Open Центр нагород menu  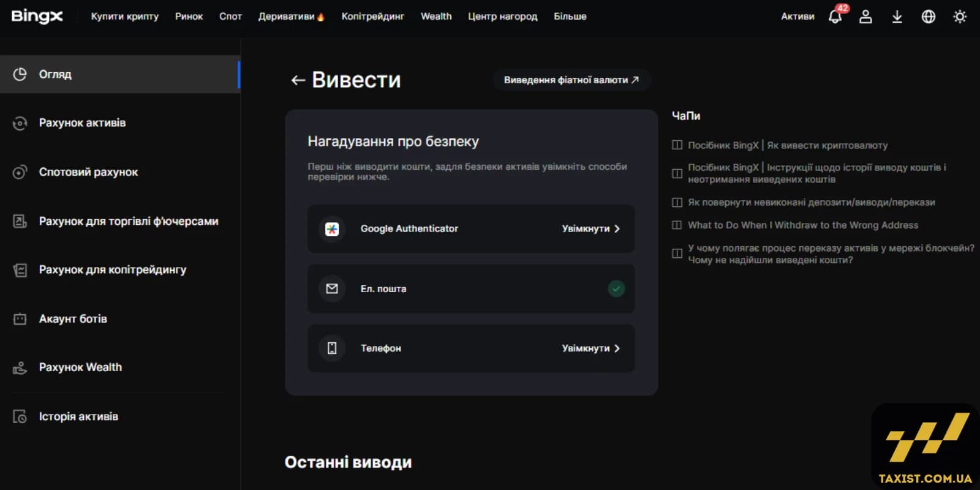[502, 17]
